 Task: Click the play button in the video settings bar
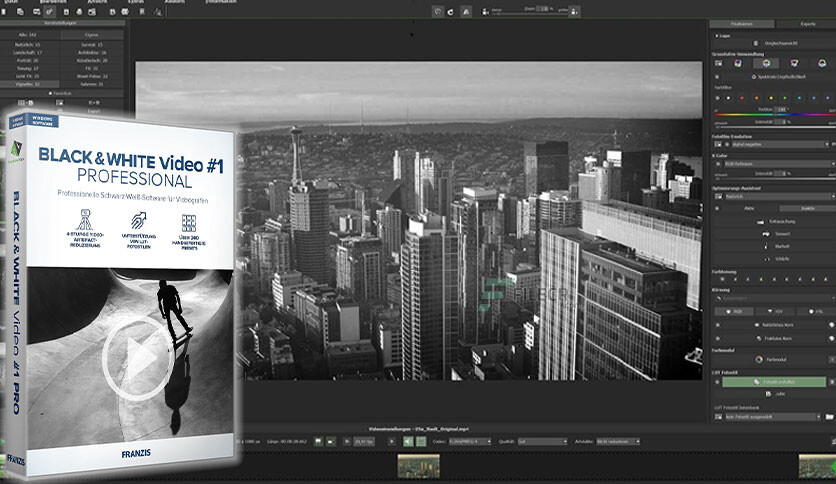[392, 441]
